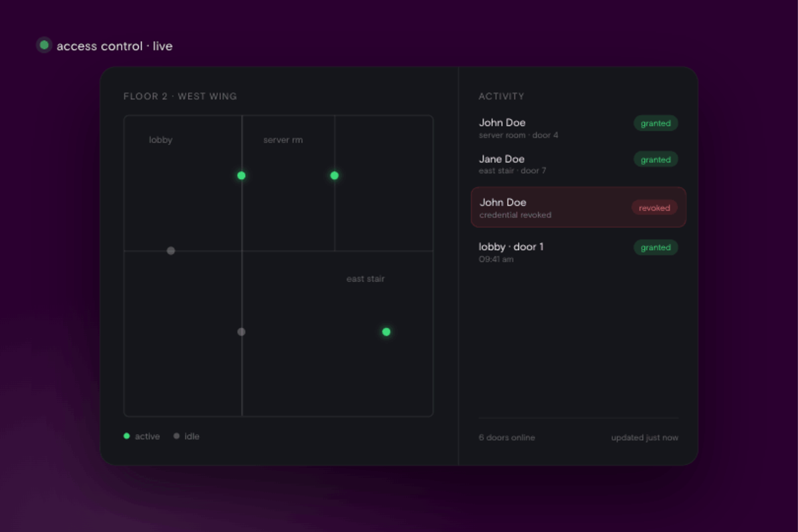Click the 'updated just now' status text

click(x=645, y=438)
